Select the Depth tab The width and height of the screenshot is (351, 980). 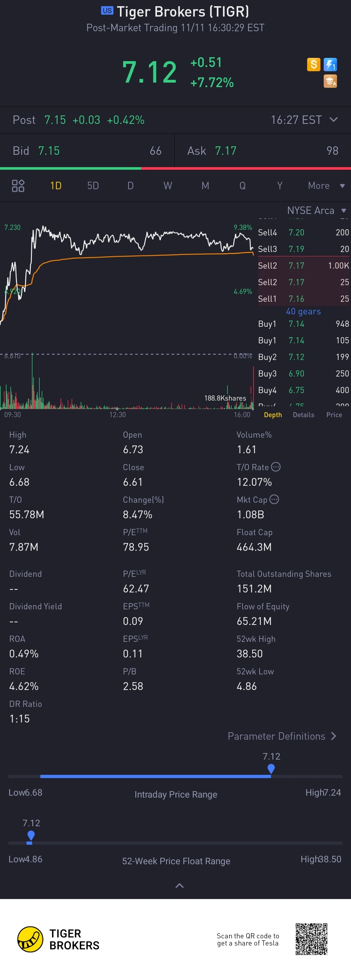[273, 415]
